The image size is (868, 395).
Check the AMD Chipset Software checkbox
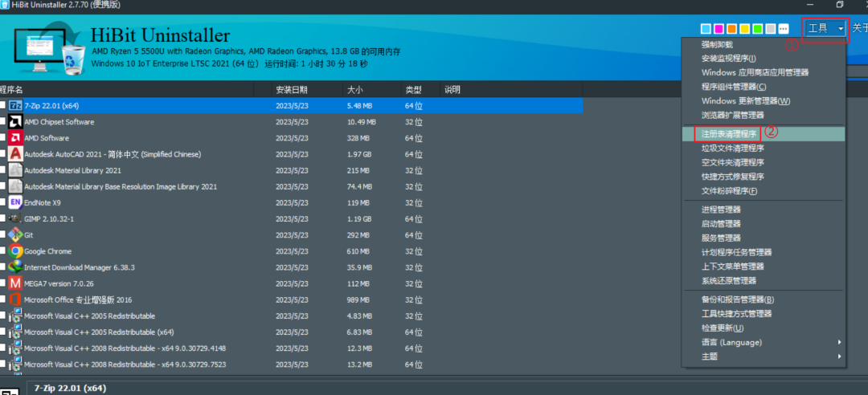tap(2, 122)
